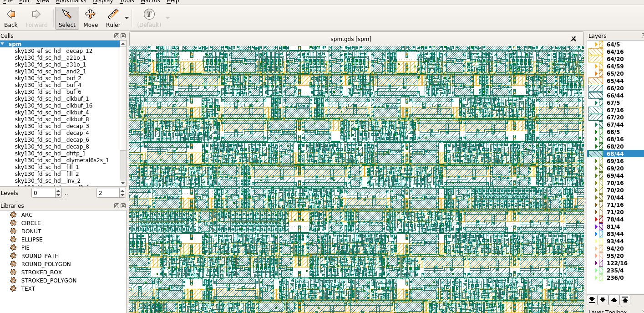Select the CIRCLE library cell

pos(30,223)
